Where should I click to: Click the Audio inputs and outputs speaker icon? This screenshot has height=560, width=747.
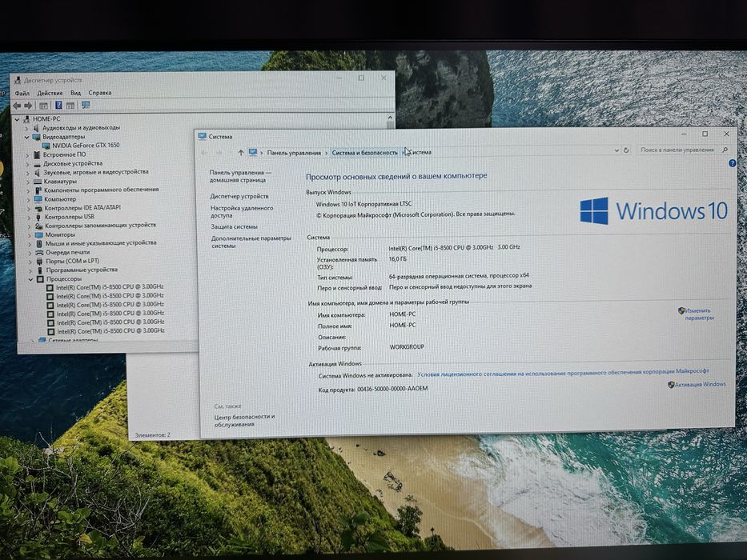(36, 128)
